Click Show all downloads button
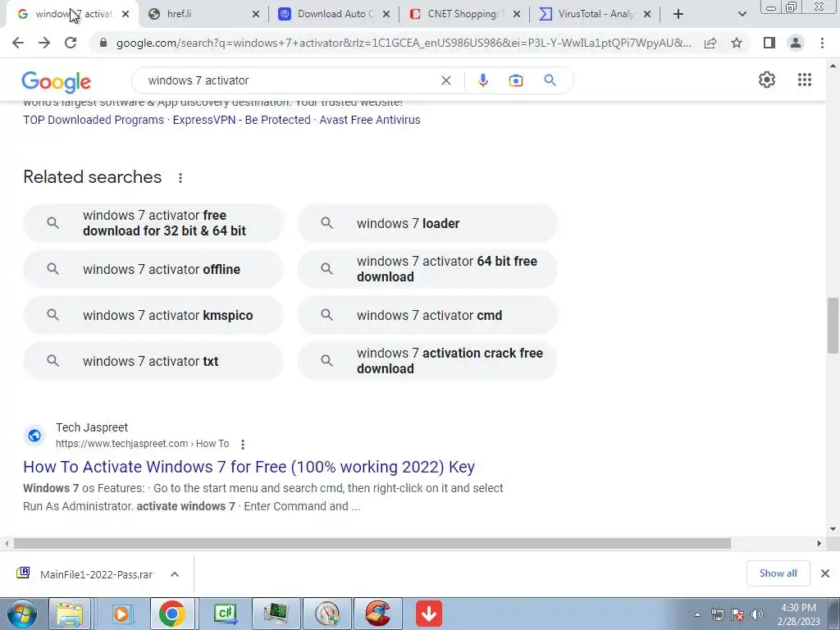Viewport: 840px width, 630px height. (x=778, y=573)
